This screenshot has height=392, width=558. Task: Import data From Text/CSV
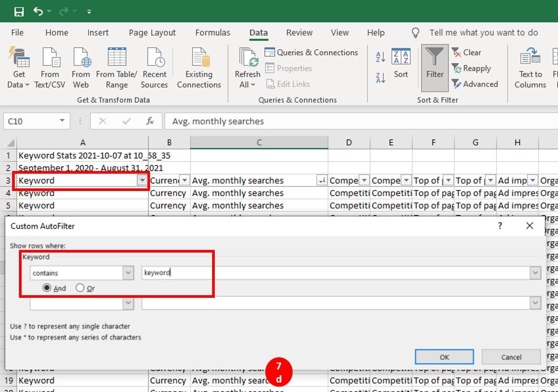click(x=50, y=67)
